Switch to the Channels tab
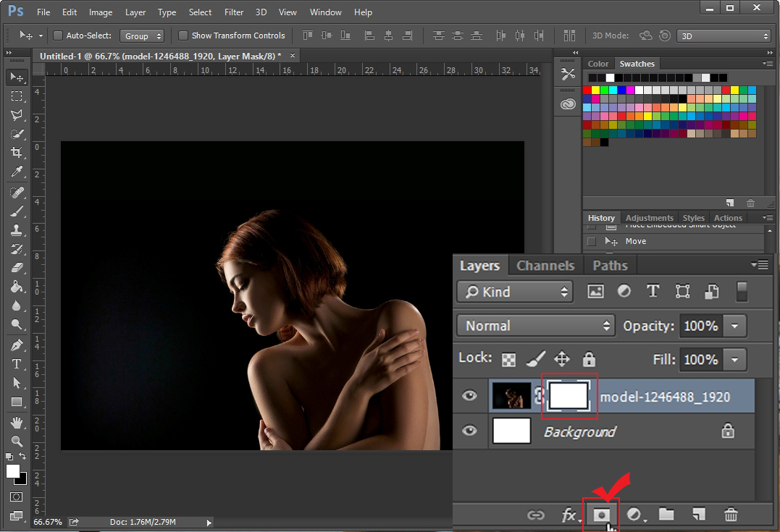The image size is (780, 532). pyautogui.click(x=545, y=266)
